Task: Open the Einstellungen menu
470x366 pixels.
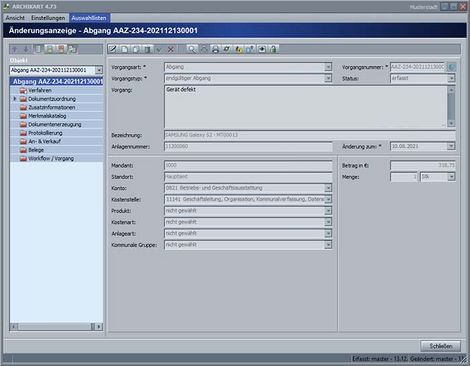Action: click(48, 18)
